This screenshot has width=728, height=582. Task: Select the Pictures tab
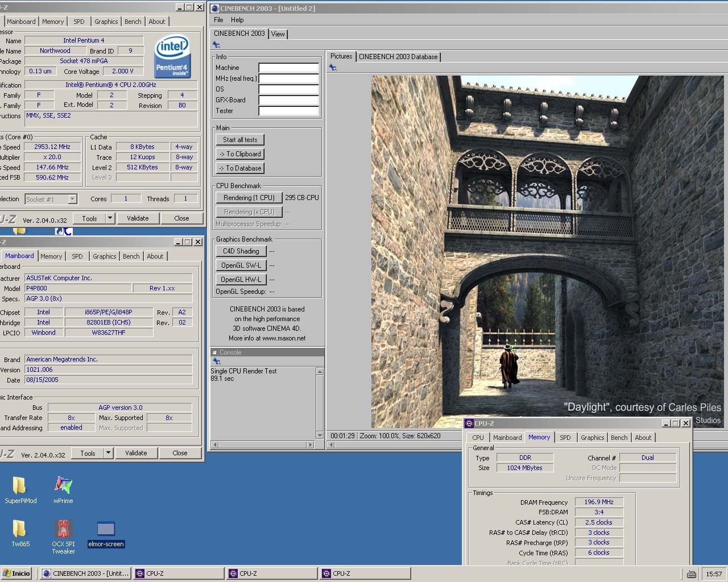click(x=341, y=56)
